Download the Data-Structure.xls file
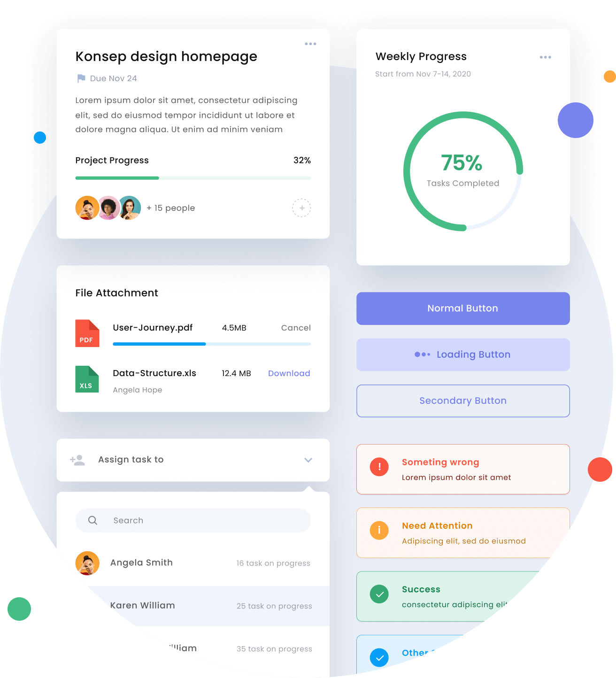616x678 pixels. coord(289,373)
